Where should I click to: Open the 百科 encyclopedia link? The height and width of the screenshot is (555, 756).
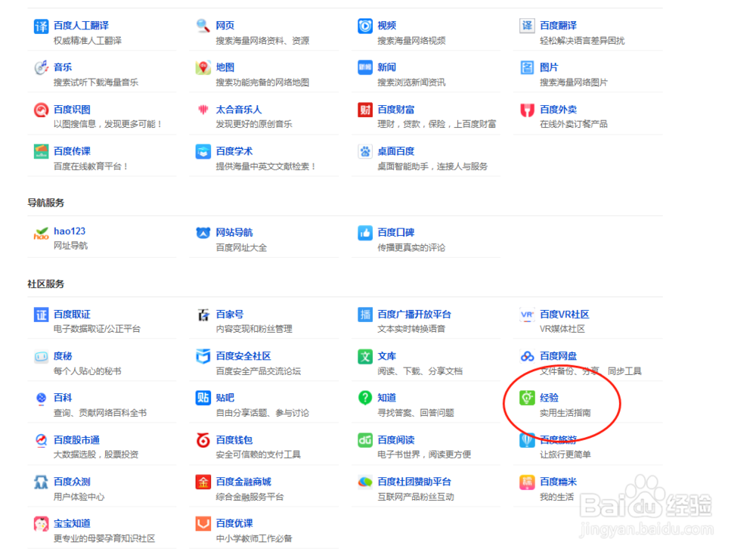pyautogui.click(x=63, y=398)
